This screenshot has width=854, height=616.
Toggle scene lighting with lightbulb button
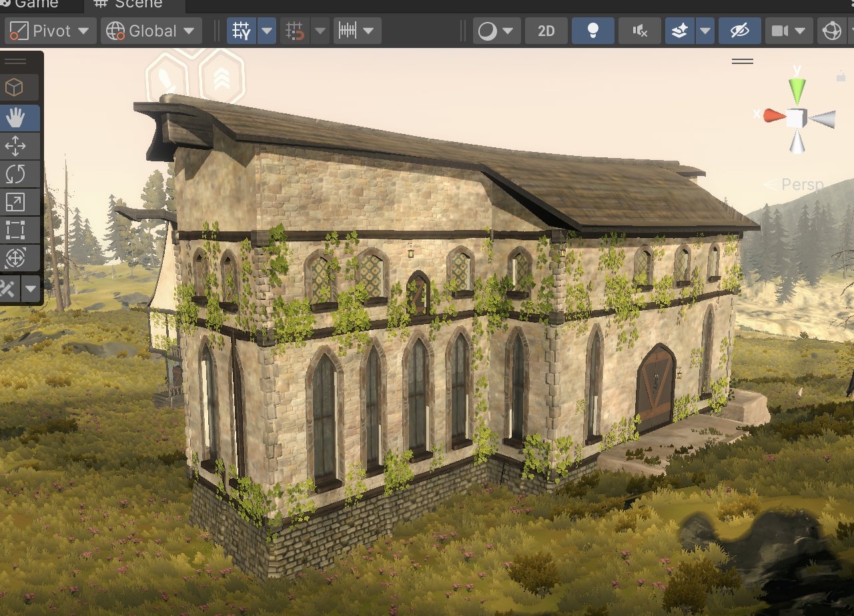coord(592,31)
